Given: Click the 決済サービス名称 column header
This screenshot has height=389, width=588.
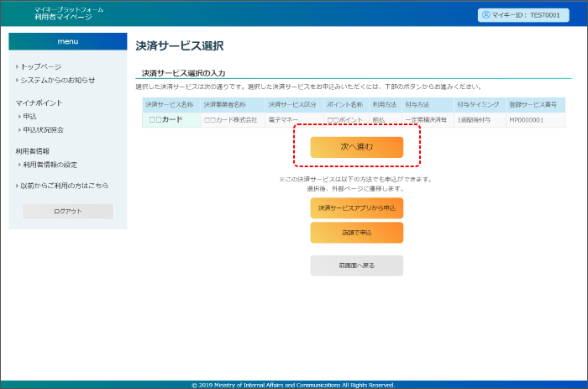Looking at the screenshot, I should click(171, 105).
